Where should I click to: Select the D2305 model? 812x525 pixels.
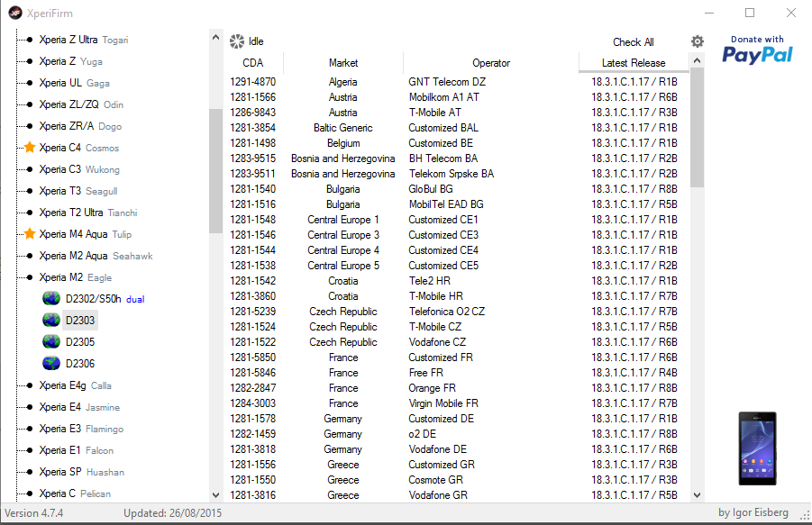[x=80, y=342]
